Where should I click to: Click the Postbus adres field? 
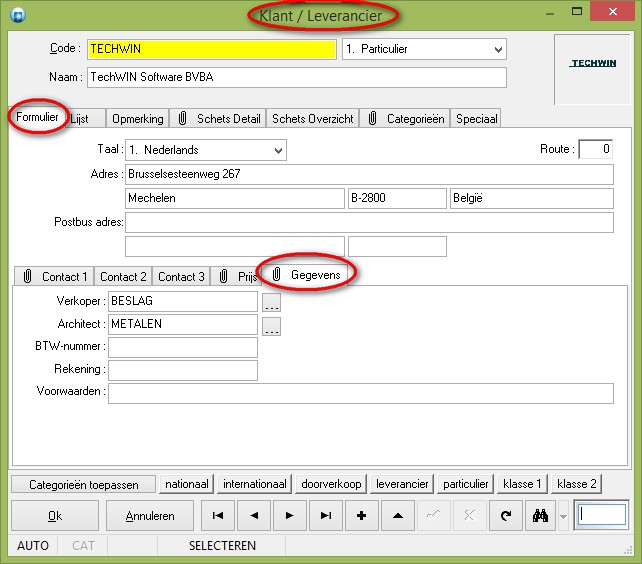tap(369, 222)
